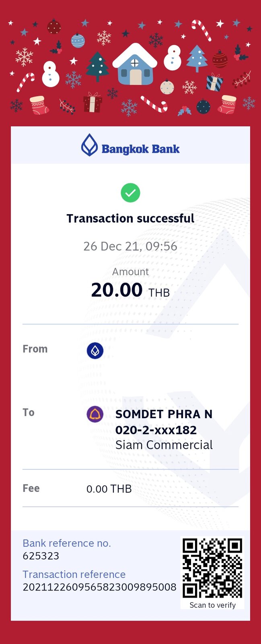Tap the QR code to verify

(212, 568)
